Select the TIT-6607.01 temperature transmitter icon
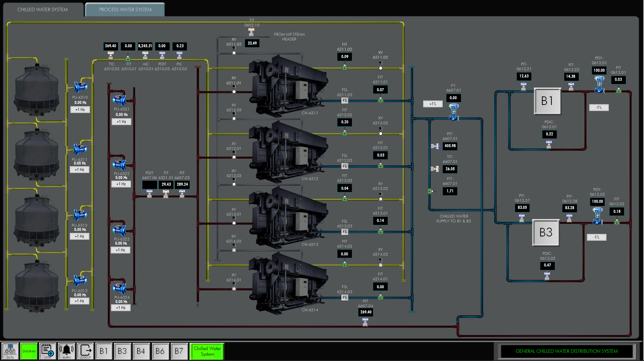 point(435,169)
